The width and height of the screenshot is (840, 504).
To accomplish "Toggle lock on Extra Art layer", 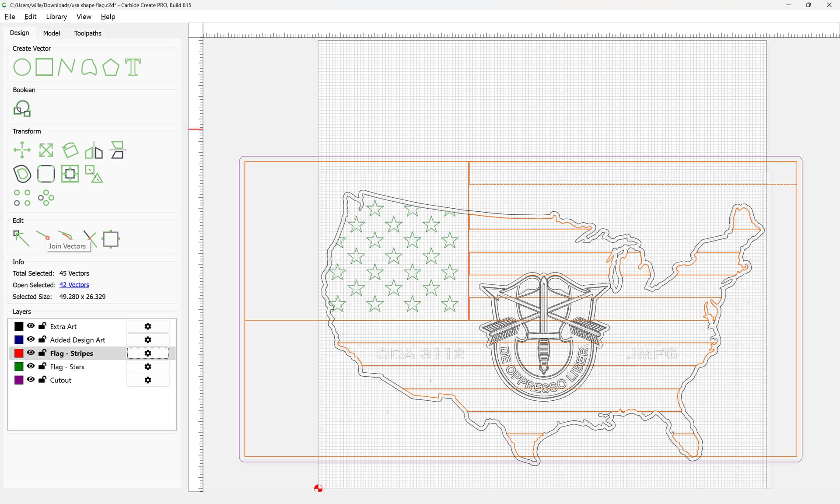I will click(42, 326).
